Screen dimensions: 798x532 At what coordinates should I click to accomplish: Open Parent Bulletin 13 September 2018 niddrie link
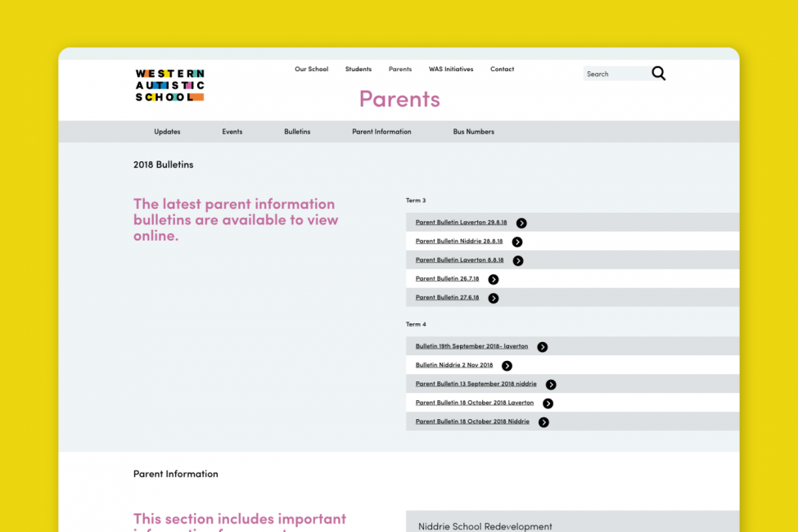pyautogui.click(x=476, y=384)
